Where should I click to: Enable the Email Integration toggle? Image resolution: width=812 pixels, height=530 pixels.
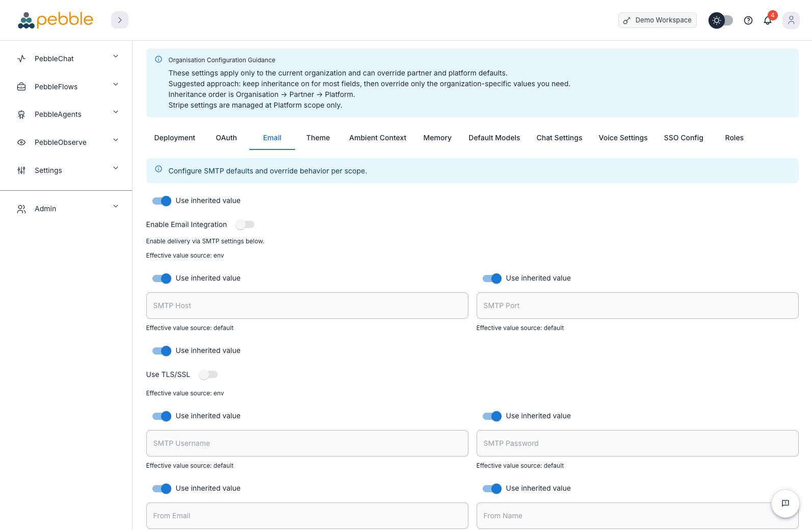[245, 224]
